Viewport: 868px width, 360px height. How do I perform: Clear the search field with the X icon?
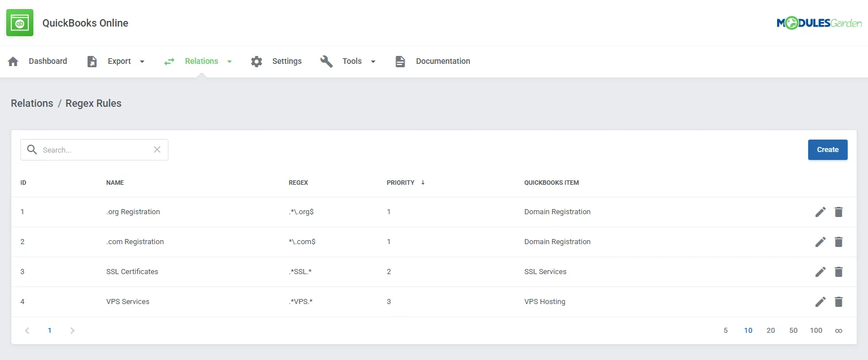coord(157,150)
